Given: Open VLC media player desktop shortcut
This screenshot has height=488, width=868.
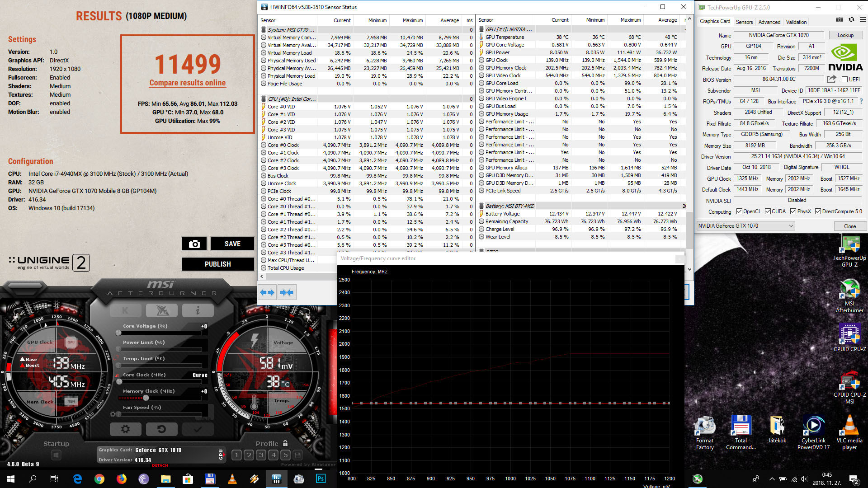Looking at the screenshot, I should coord(849,432).
